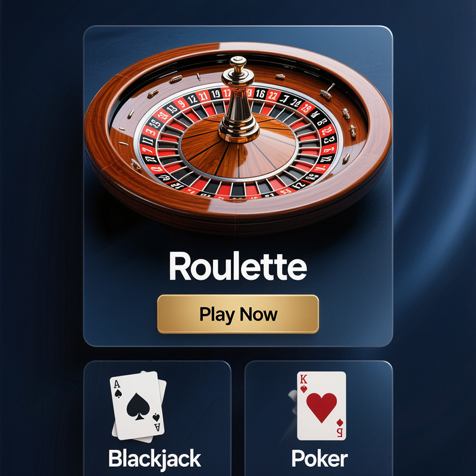The width and height of the screenshot is (476, 476).
Task: Click the ace of spades card icon
Action: 137,405
